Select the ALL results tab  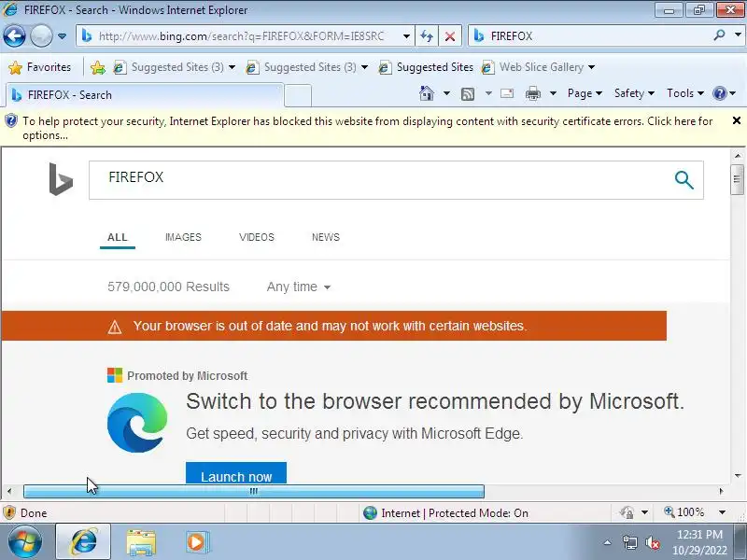[118, 237]
